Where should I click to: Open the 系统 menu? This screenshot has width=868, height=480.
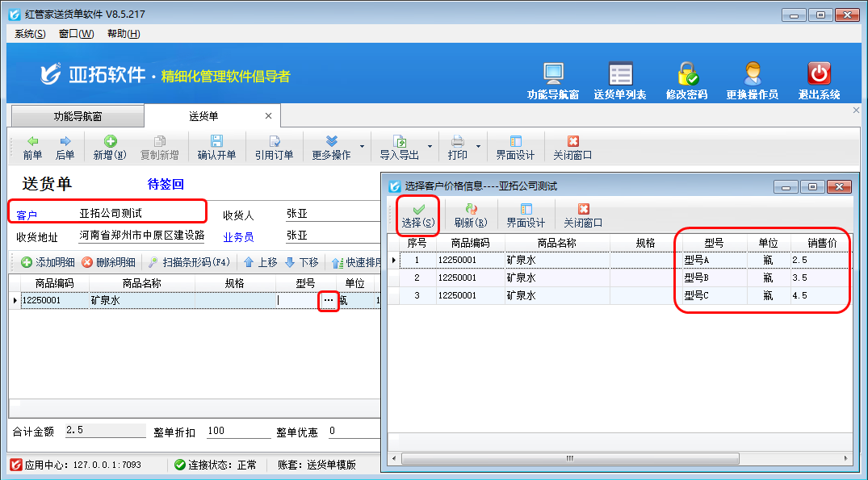pos(30,33)
